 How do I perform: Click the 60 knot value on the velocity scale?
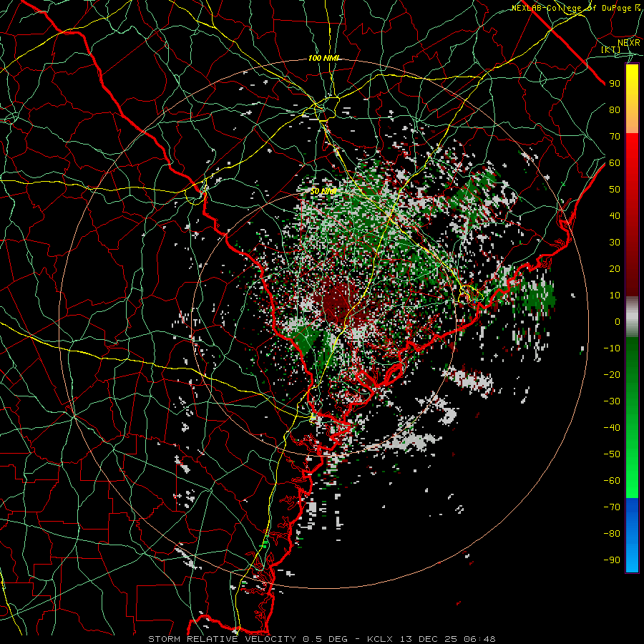point(615,162)
